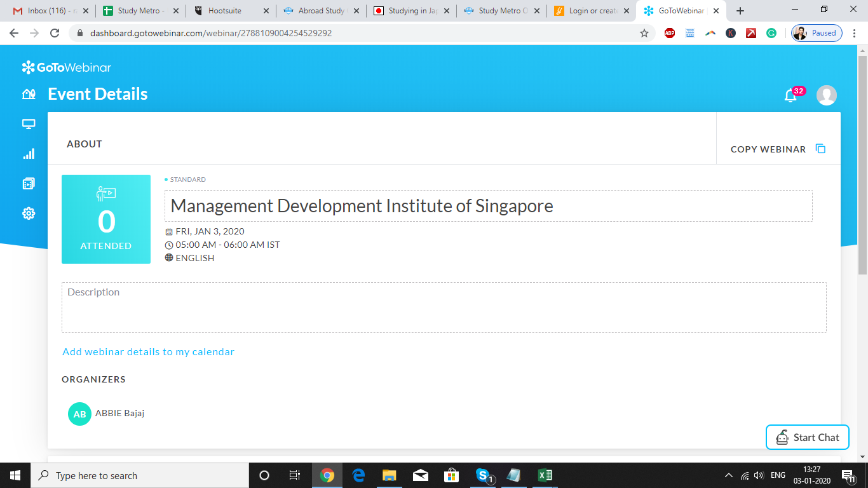Image resolution: width=868 pixels, height=488 pixels.
Task: Switch to the Studying in Japan tab
Action: [x=412, y=11]
